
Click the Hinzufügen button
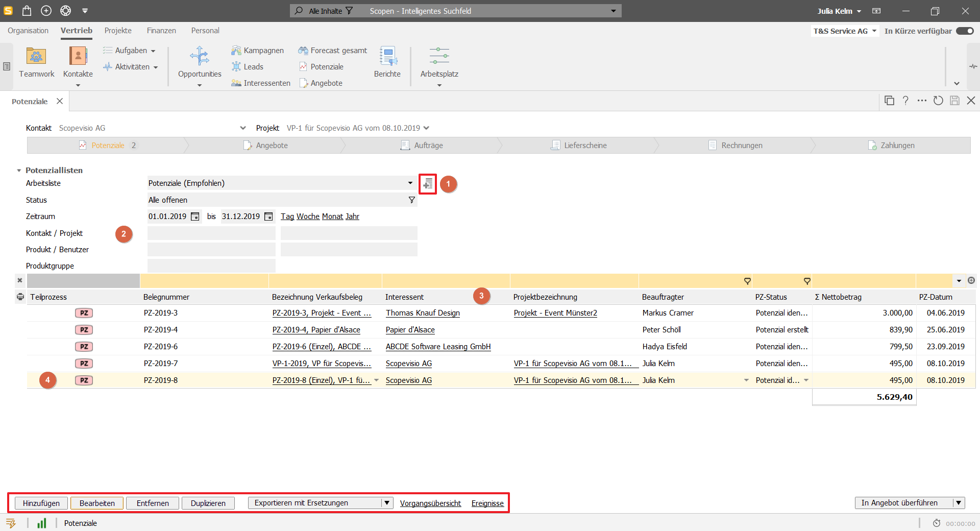(41, 503)
